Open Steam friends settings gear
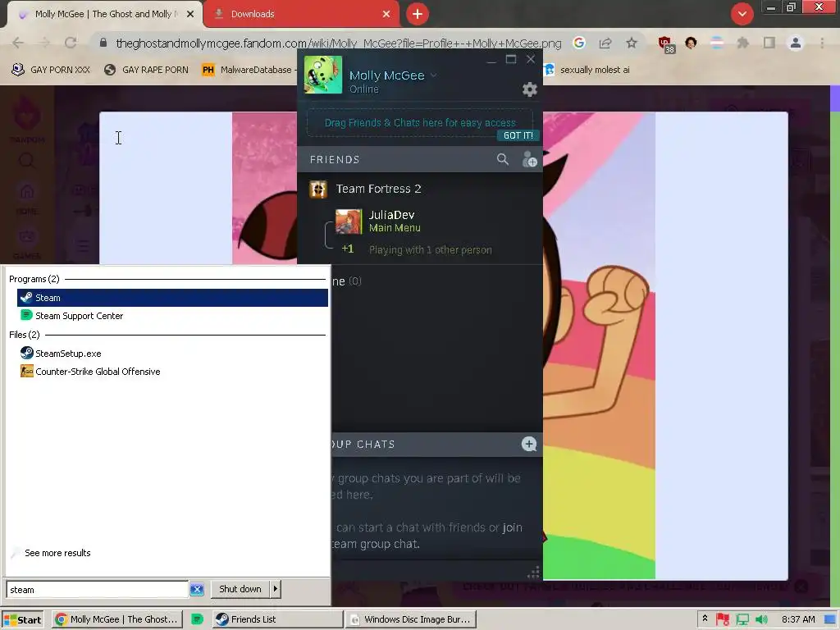The width and height of the screenshot is (840, 630). [x=529, y=89]
